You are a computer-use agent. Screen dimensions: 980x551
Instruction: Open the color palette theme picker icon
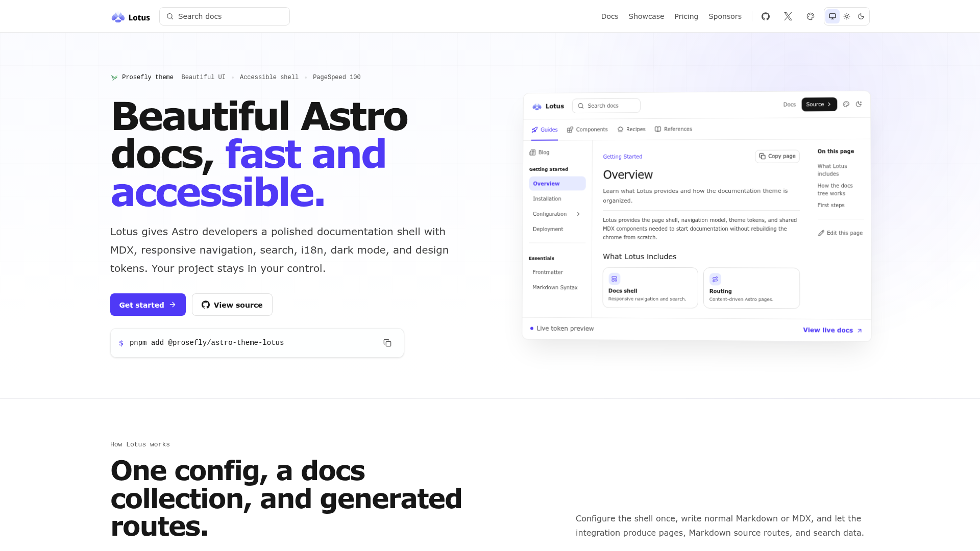click(x=811, y=16)
